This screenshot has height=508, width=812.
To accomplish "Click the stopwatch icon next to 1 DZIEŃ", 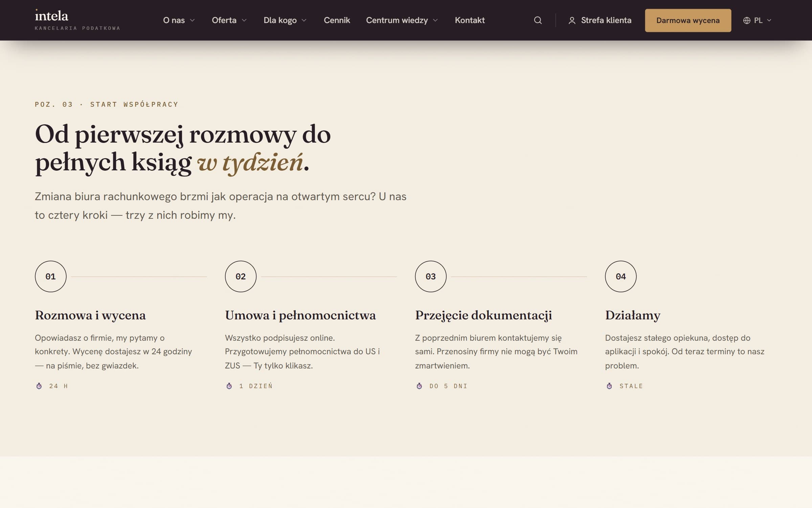I will point(229,386).
